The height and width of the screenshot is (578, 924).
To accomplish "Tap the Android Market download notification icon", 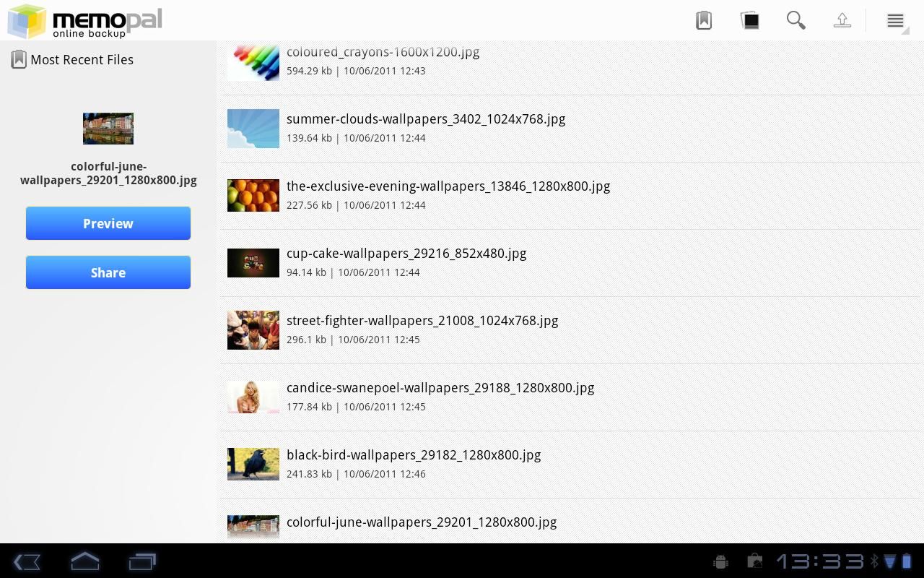I will click(754, 561).
